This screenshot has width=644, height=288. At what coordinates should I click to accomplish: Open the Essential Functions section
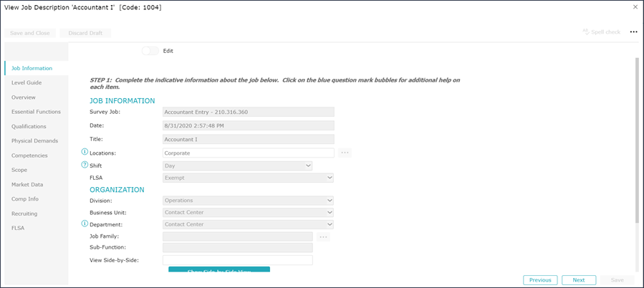point(36,112)
